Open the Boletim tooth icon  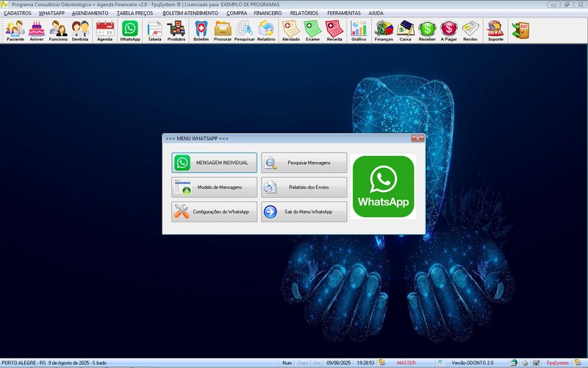201,30
